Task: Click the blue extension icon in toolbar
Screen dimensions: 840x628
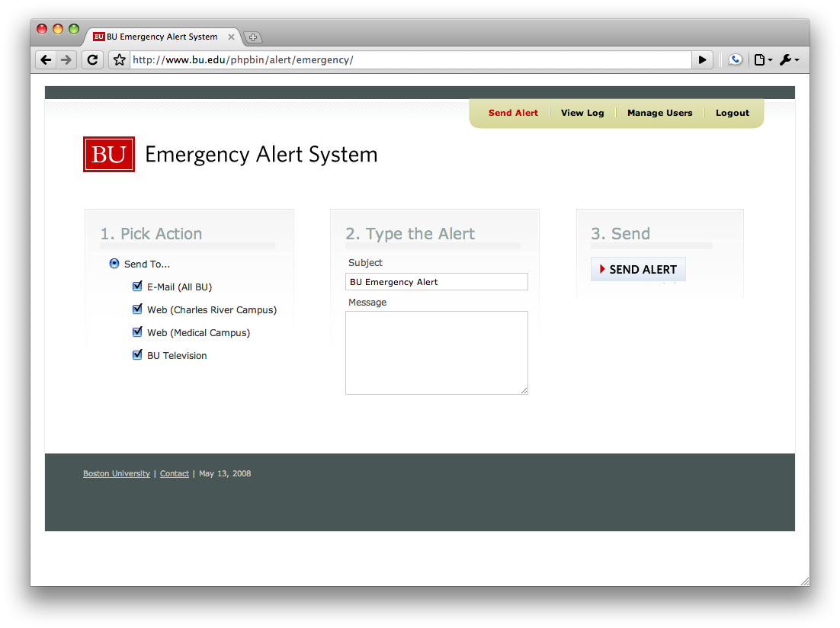Action: [x=736, y=59]
